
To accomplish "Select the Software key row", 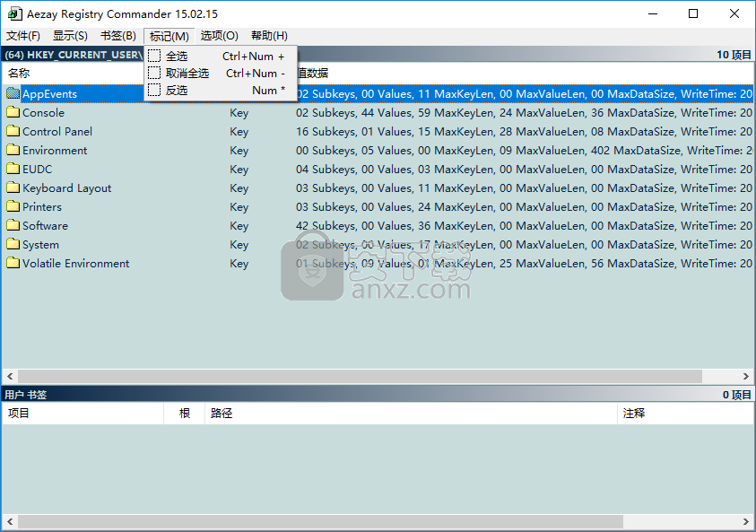I will [378, 225].
